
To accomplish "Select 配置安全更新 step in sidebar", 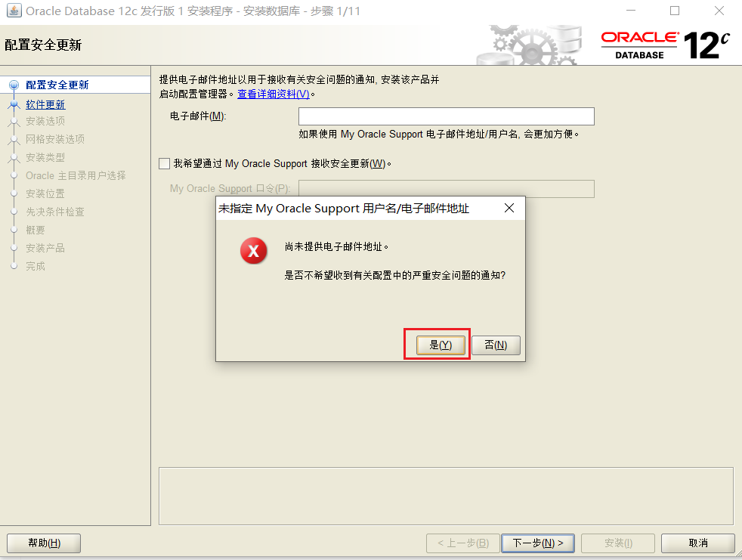I will 57,85.
